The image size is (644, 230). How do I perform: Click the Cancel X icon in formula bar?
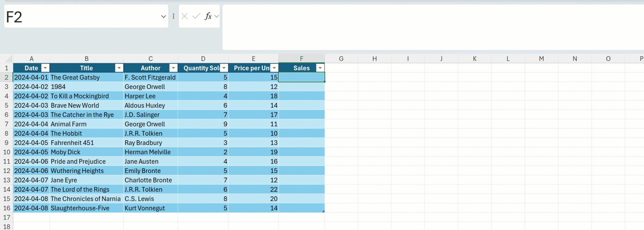click(185, 16)
